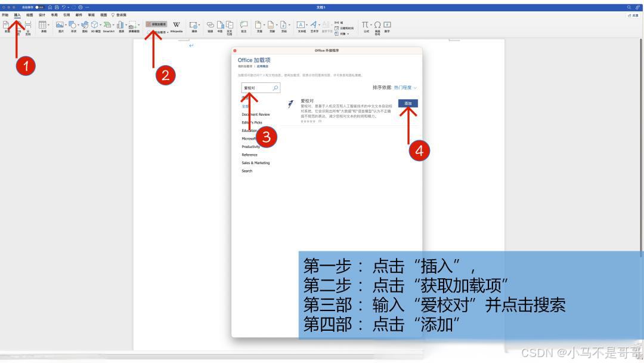
Task: Select the "Search" category
Action: (247, 171)
